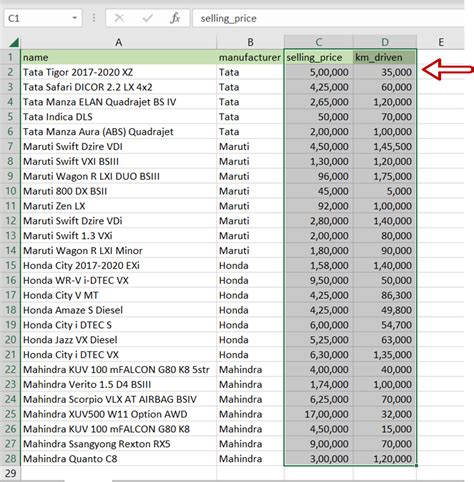Click cell 'Maruti 800 DX BSII'
474x482 pixels.
tap(119, 191)
